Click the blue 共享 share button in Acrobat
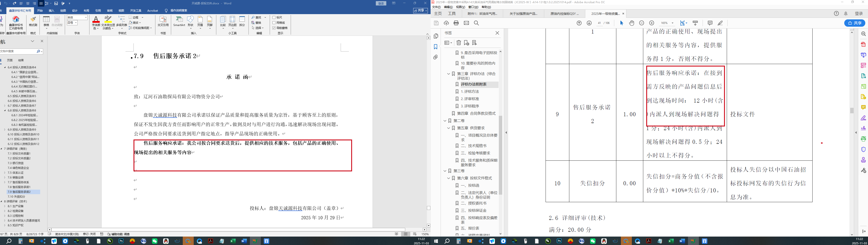868x245 pixels. click(855, 23)
